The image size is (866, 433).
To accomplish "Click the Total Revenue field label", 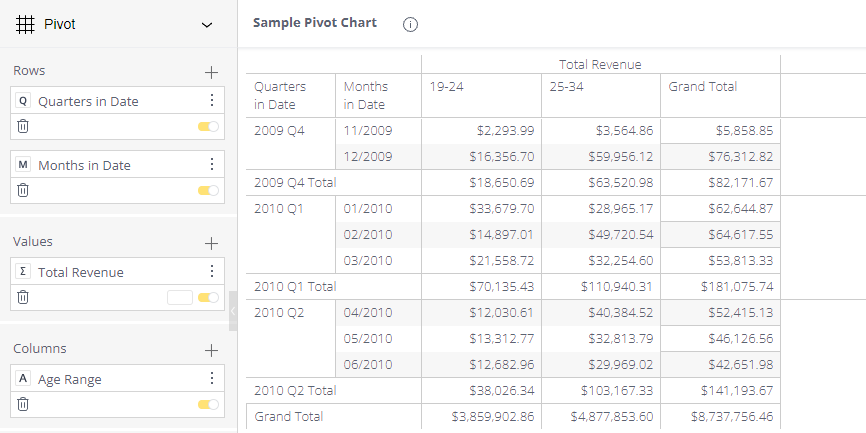I will point(81,272).
